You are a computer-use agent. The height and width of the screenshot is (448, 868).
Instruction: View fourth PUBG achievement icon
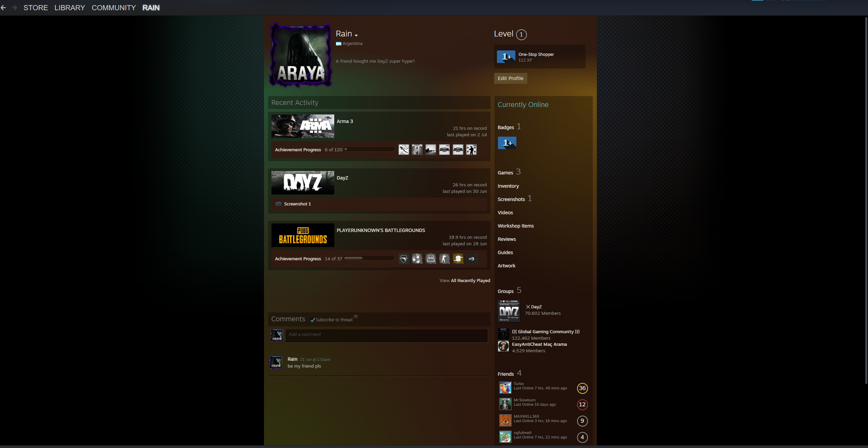444,259
